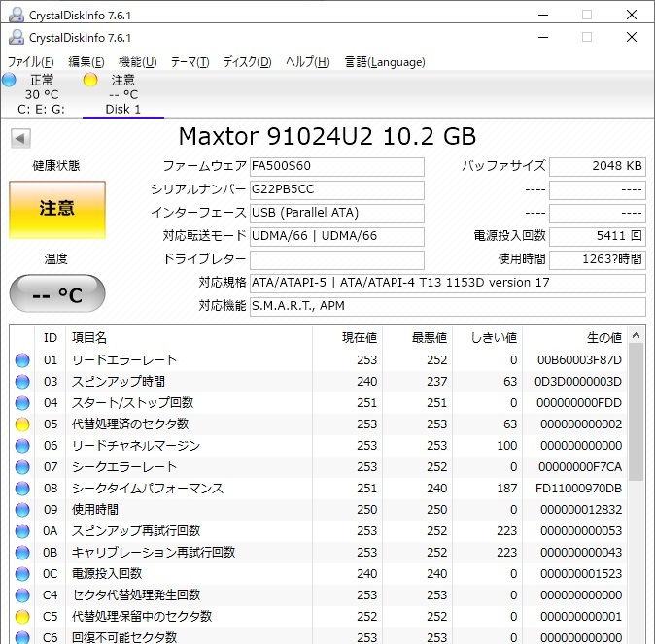Click the transfer mode field UDMA/66 | UDMA/66

click(x=336, y=237)
